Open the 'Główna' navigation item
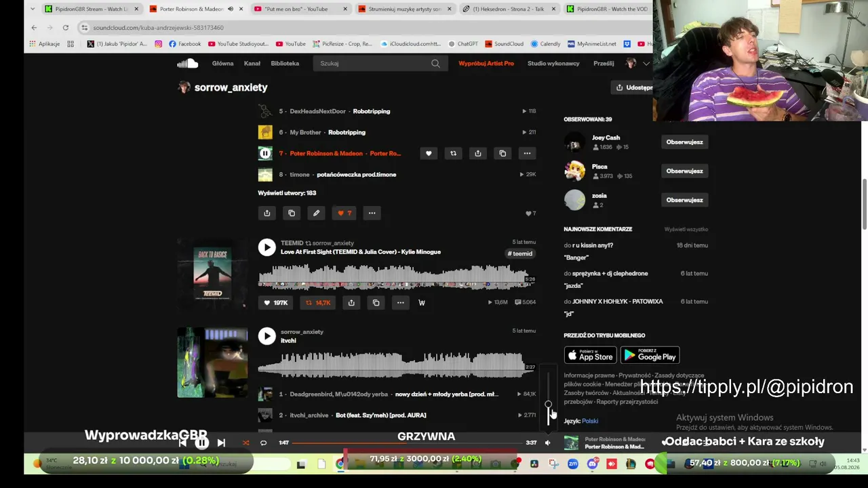Screen dimensions: 868x488 (x=222, y=63)
